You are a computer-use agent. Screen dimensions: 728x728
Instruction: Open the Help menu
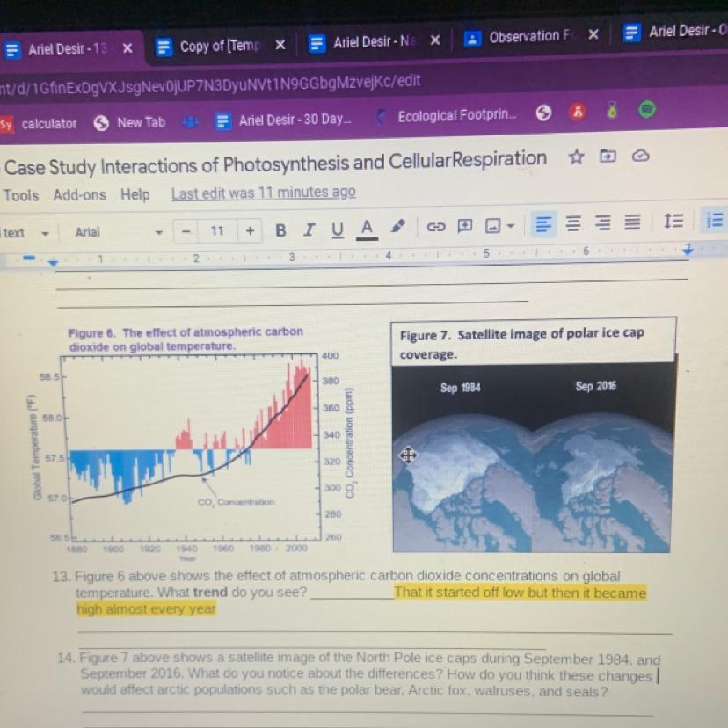point(135,194)
